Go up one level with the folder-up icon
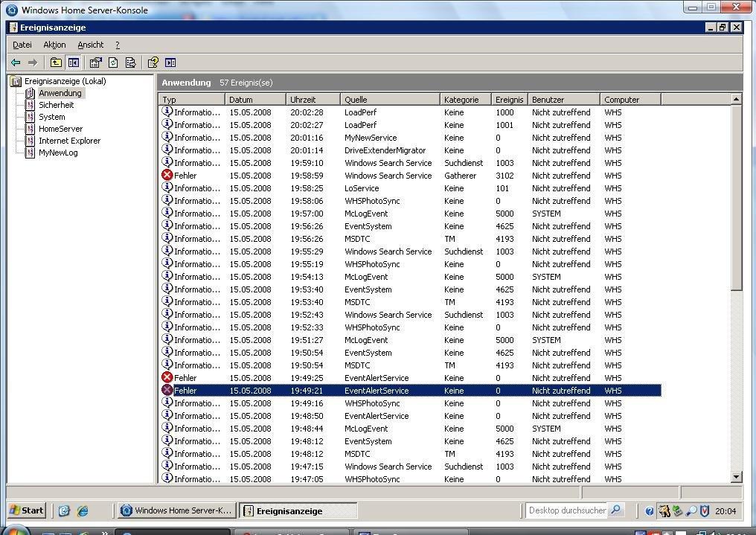This screenshot has height=535, width=756. [x=56, y=63]
